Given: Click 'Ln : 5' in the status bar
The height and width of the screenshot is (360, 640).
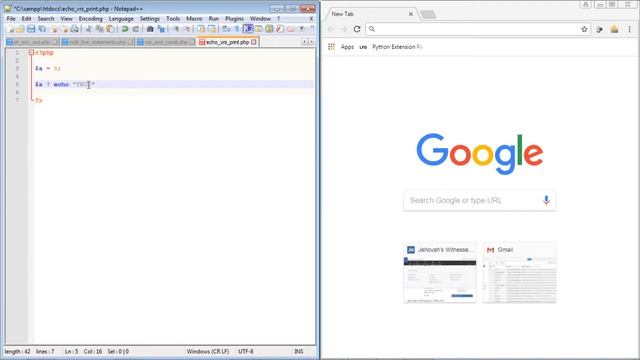Looking at the screenshot, I should click(71, 351).
